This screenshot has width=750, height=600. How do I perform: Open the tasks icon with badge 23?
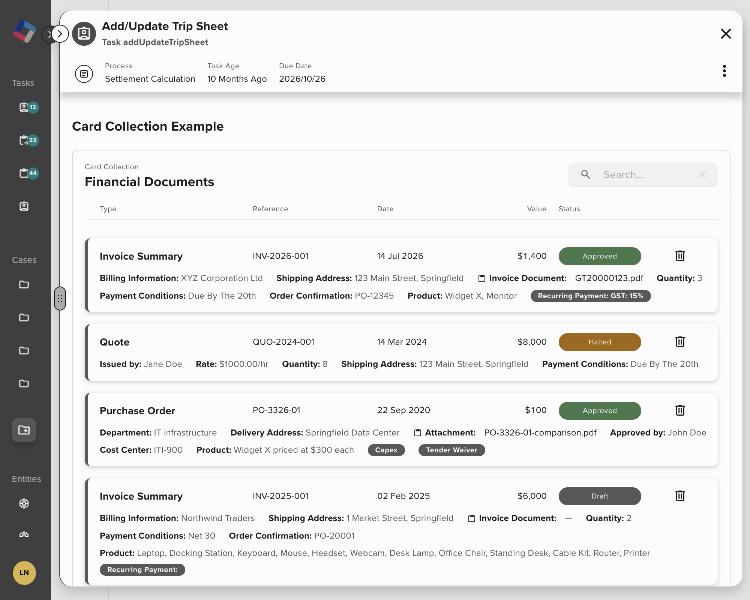click(28, 140)
